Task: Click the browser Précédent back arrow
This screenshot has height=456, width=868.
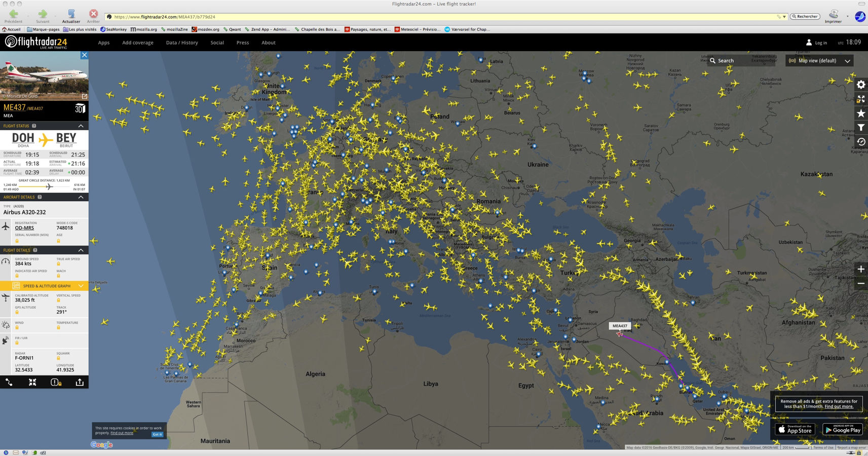Action: coord(14,14)
